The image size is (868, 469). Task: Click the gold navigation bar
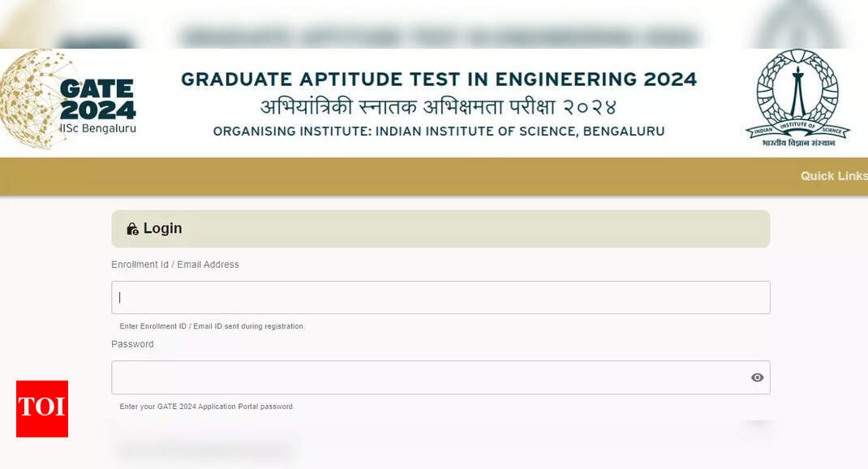pos(406,176)
